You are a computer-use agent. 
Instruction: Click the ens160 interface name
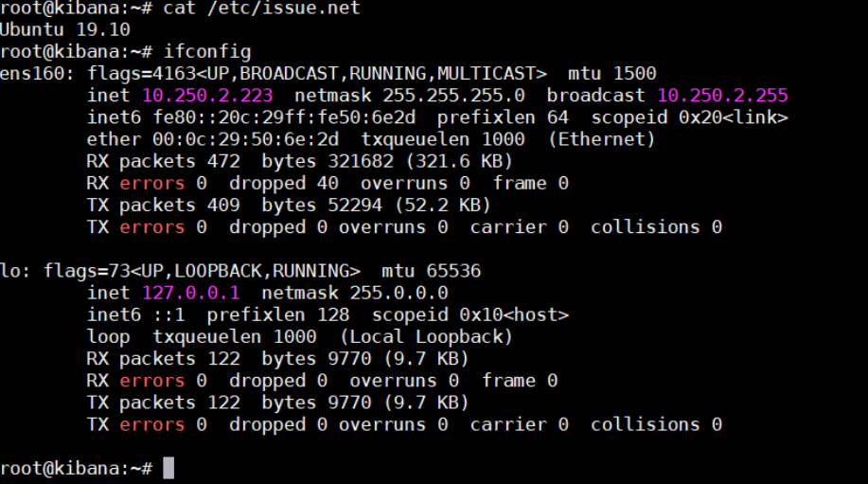[x=33, y=73]
